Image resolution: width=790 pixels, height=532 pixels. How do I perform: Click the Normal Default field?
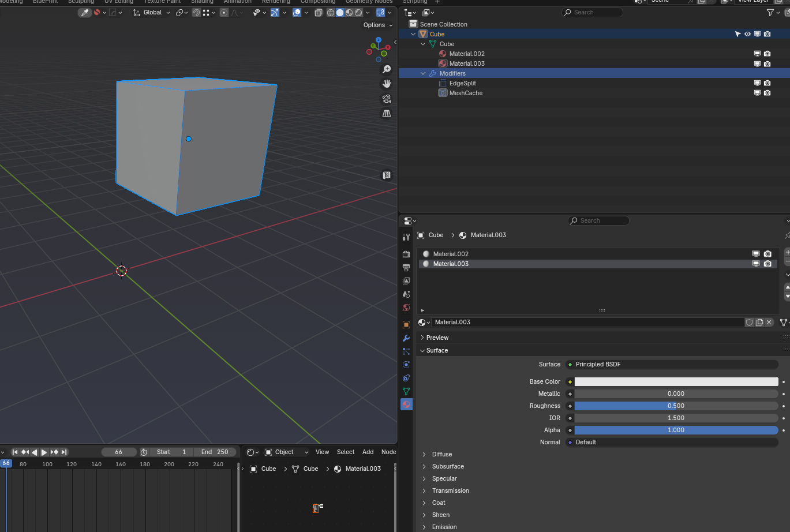[672, 443]
